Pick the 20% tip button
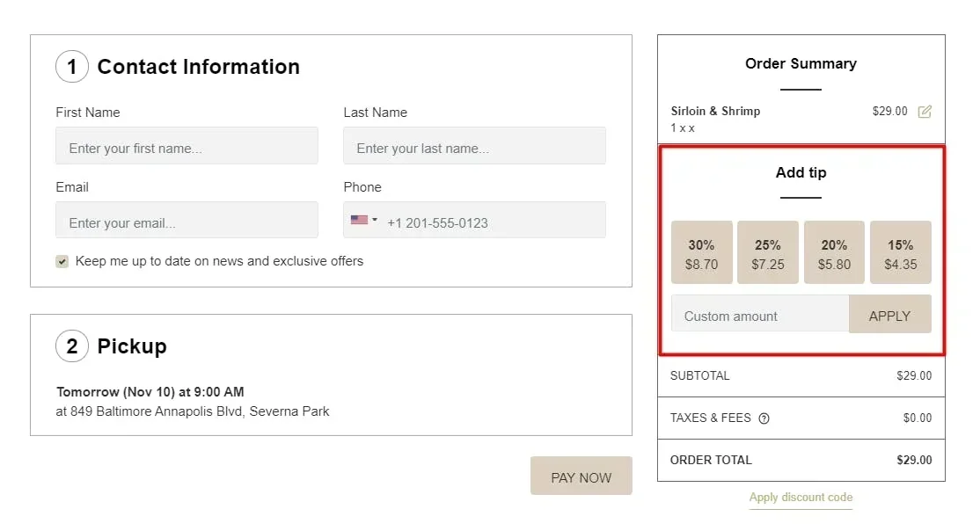The image size is (980, 531). click(834, 252)
